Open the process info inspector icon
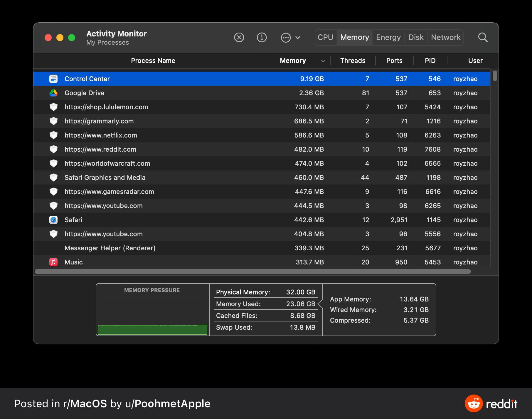 262,37
